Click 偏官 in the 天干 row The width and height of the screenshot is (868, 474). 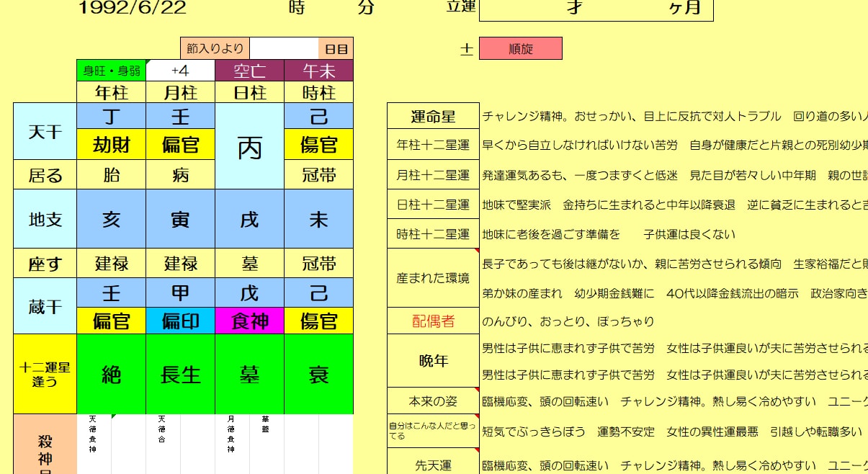tap(180, 145)
